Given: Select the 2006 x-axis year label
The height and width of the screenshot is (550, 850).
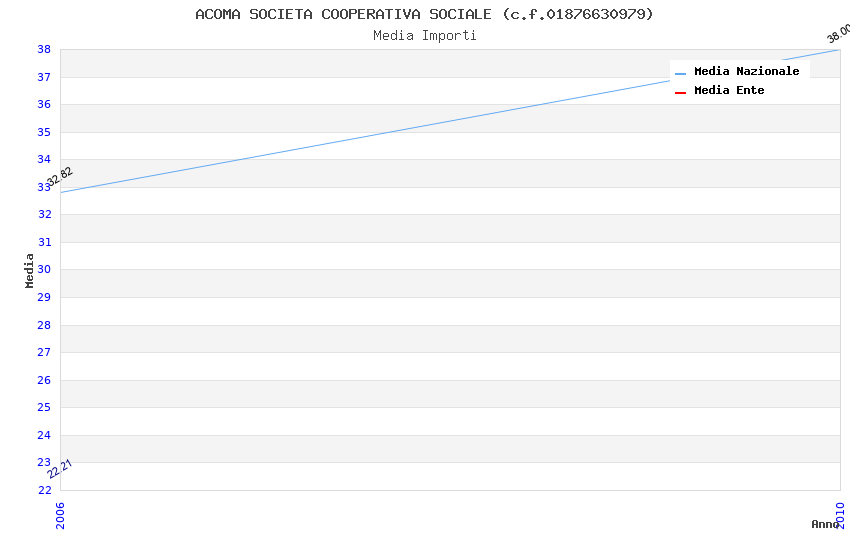Looking at the screenshot, I should (60, 515).
